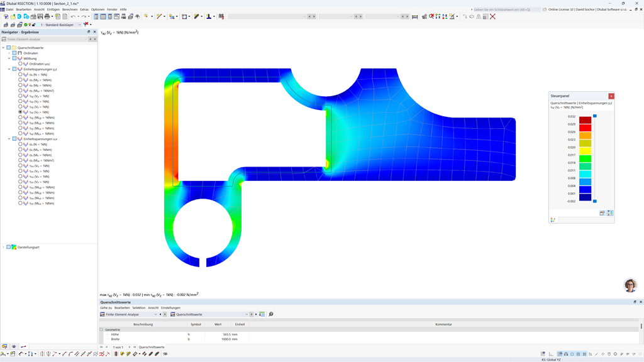Click the first view mode icon in the toolbar
This screenshot has height=362, width=644.
96,16
